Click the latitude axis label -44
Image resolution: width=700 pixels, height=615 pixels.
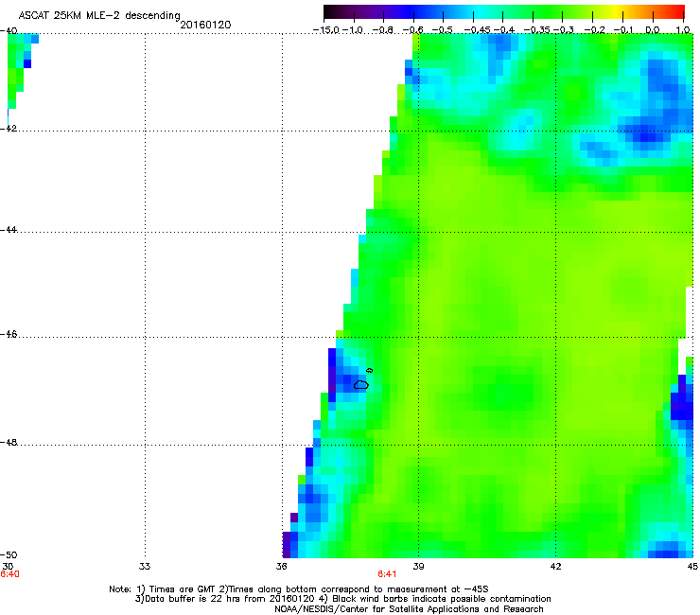pyautogui.click(x=9, y=230)
